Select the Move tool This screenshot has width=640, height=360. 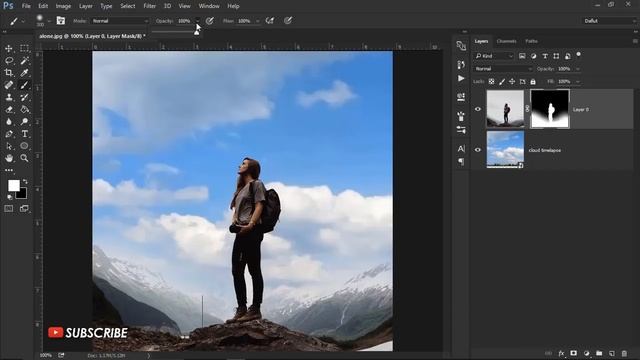point(9,48)
